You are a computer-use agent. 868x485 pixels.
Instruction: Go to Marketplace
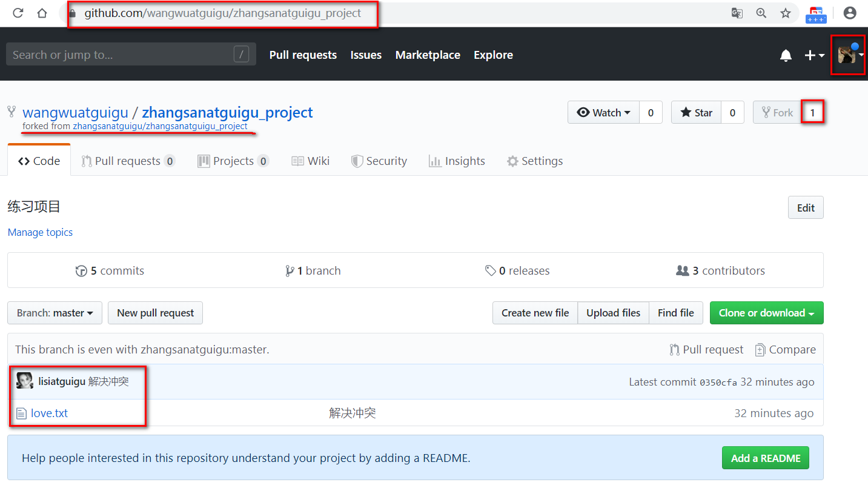click(x=428, y=55)
